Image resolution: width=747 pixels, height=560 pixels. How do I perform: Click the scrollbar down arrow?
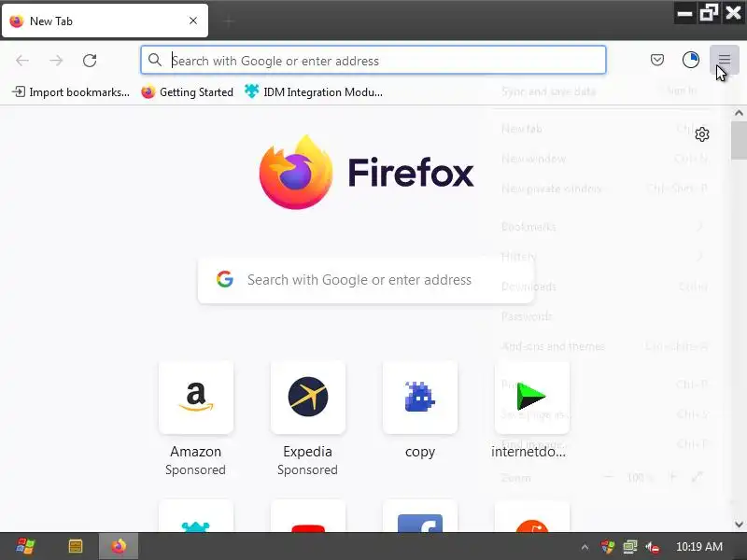[739, 525]
